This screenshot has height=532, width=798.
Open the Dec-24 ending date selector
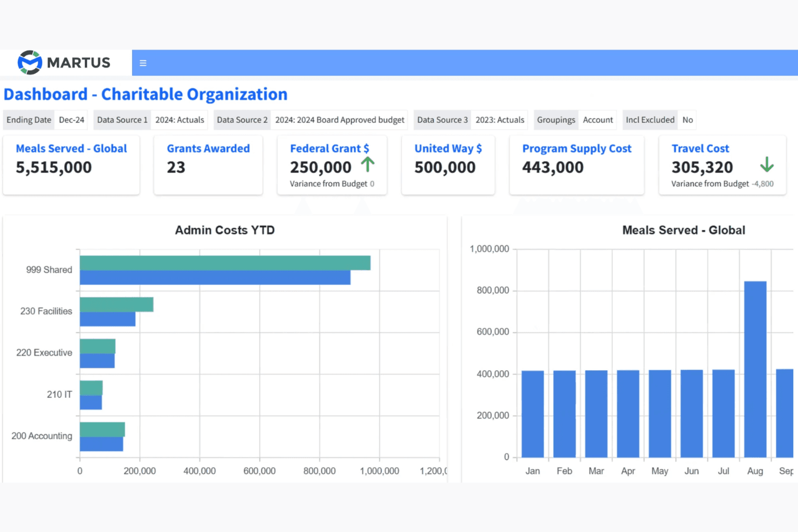point(72,120)
